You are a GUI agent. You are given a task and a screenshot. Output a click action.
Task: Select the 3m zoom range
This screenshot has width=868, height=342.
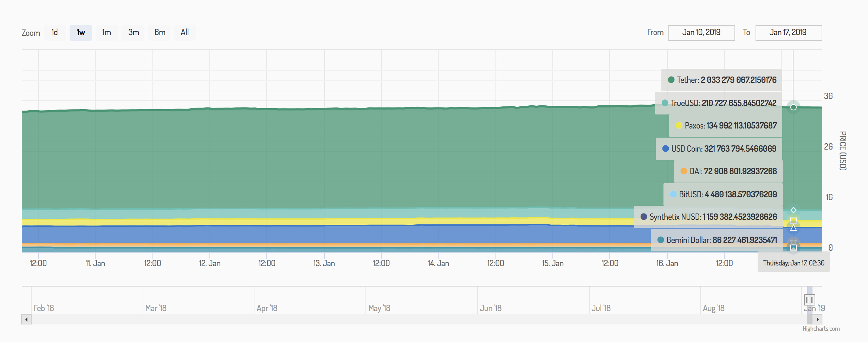point(133,33)
